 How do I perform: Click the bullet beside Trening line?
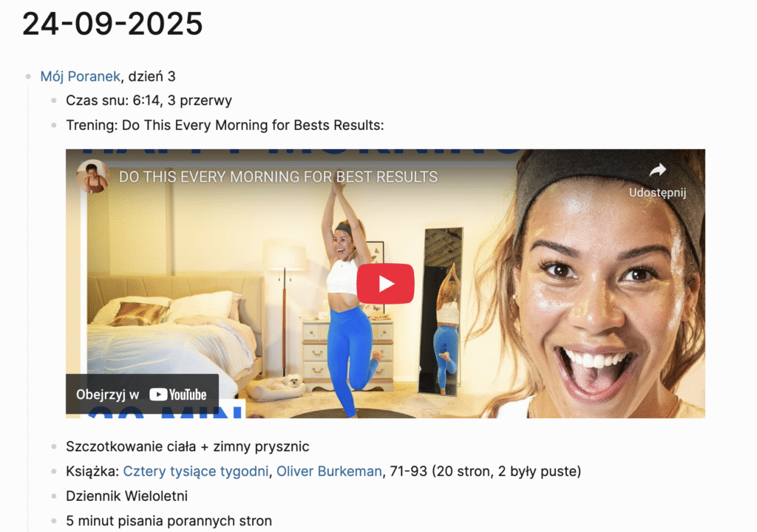tap(54, 125)
